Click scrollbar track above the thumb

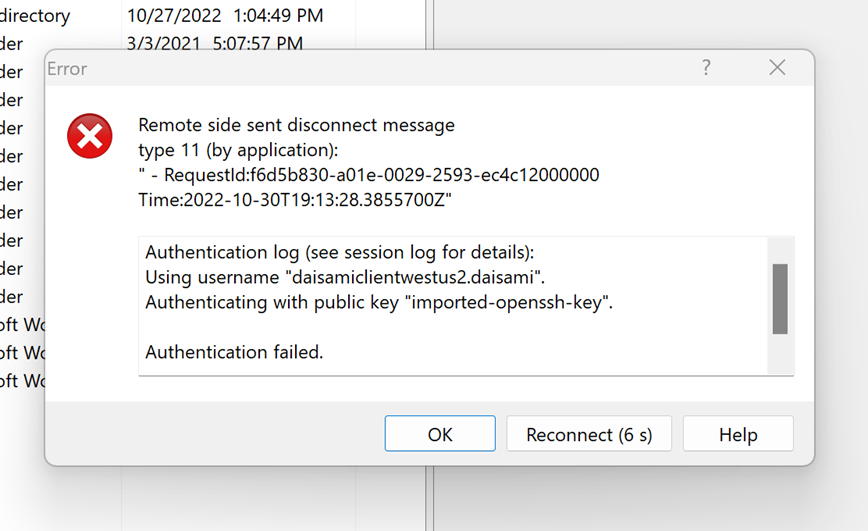coord(780,250)
